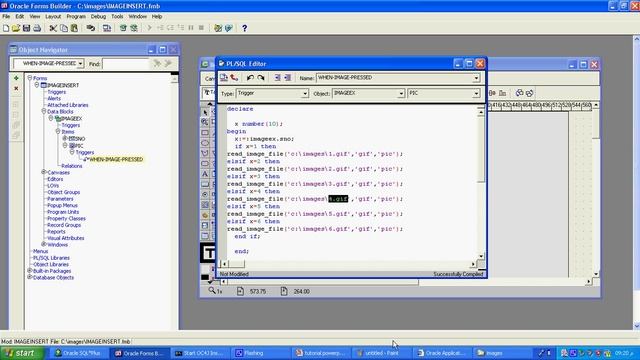Click the Copy toolbar icon
This screenshot has height=360, width=640.
(64, 28)
